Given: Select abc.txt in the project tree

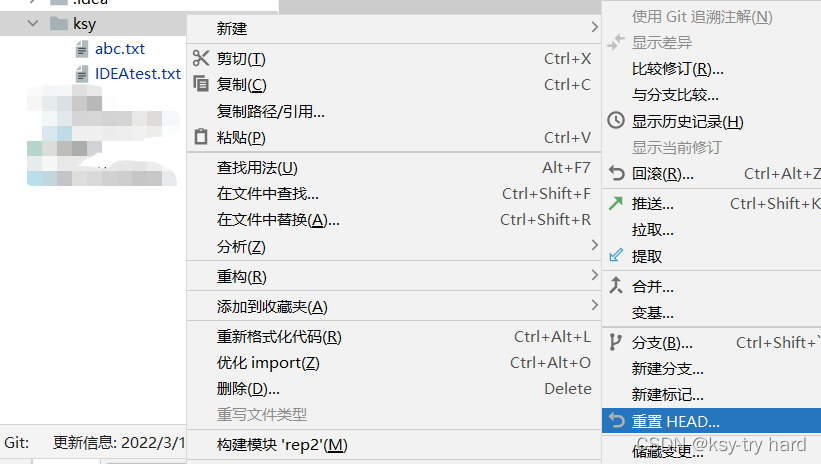Looking at the screenshot, I should tap(120, 49).
